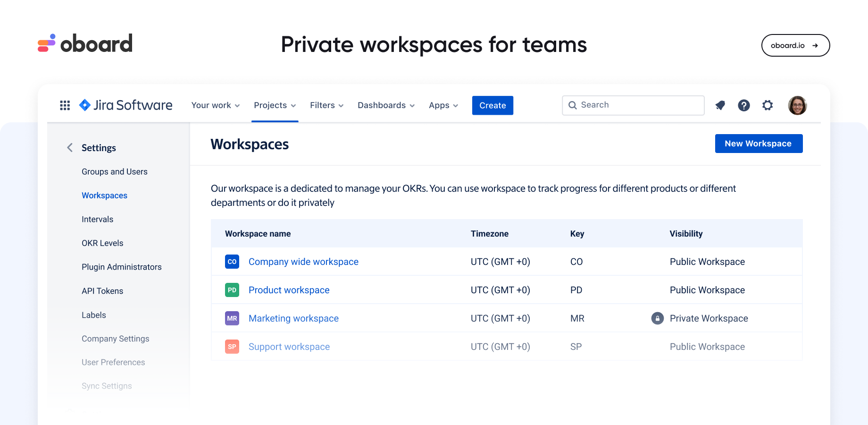Viewport: 868px width, 425px height.
Task: Click the Timezone column header
Action: [x=490, y=234]
